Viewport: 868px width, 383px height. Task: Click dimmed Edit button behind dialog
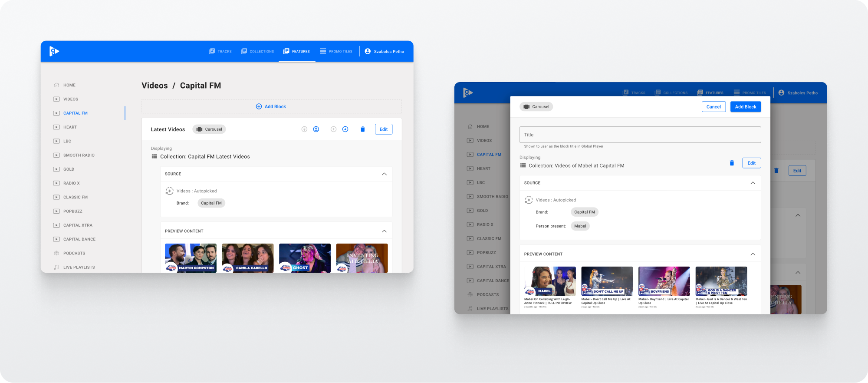click(797, 171)
